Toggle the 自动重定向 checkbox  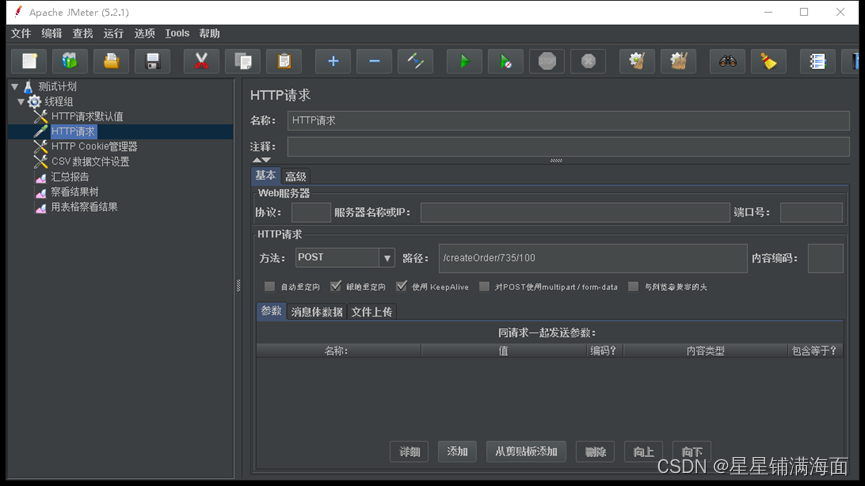click(269, 286)
